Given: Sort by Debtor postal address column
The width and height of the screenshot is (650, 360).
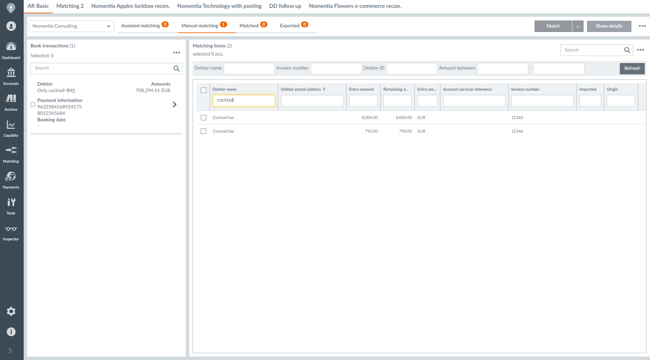Looking at the screenshot, I should [x=303, y=89].
